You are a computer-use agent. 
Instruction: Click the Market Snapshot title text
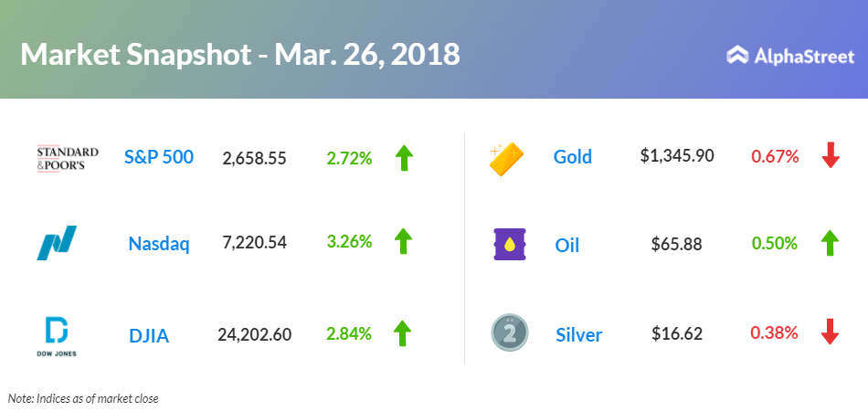[x=239, y=55]
